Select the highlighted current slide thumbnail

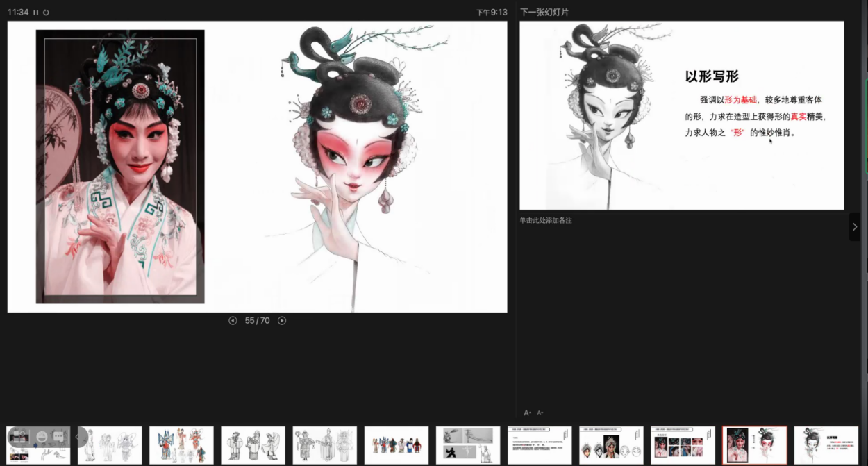754,445
